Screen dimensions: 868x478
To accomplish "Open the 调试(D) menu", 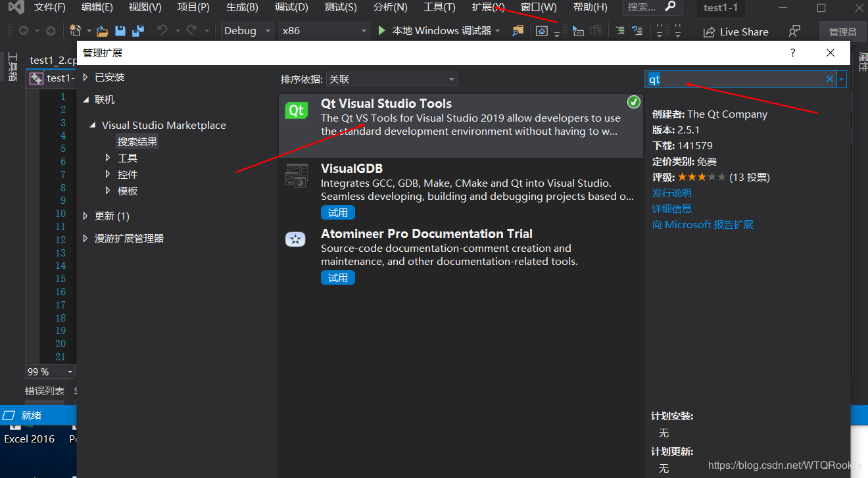I will coord(291,7).
